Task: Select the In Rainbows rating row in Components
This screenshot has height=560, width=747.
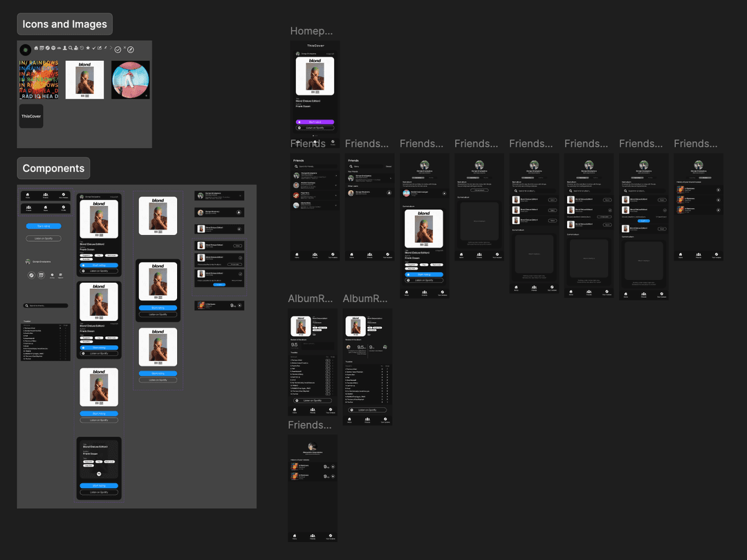Action: click(220, 306)
